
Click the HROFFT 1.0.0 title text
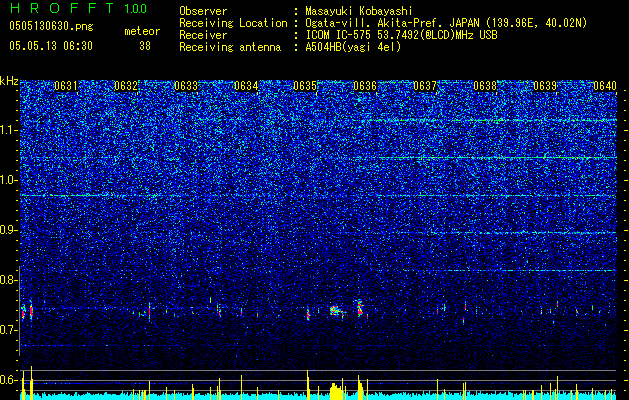pyautogui.click(x=78, y=8)
